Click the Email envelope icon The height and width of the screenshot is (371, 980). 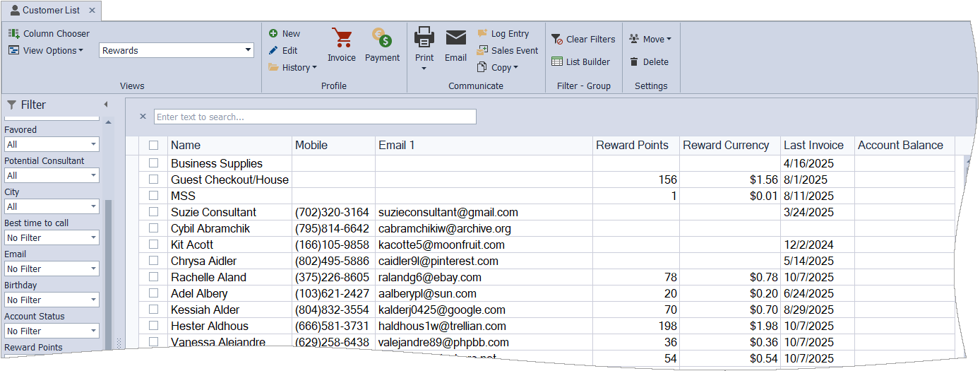(x=455, y=39)
